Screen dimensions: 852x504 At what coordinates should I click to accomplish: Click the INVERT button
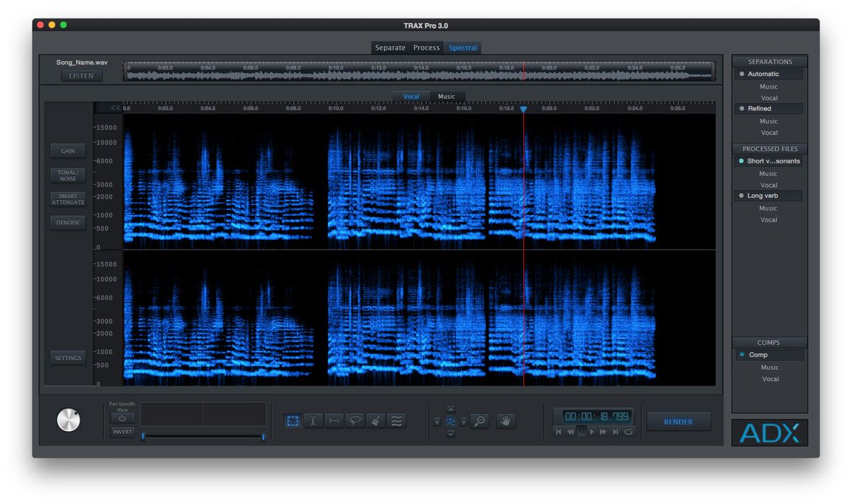coord(122,432)
